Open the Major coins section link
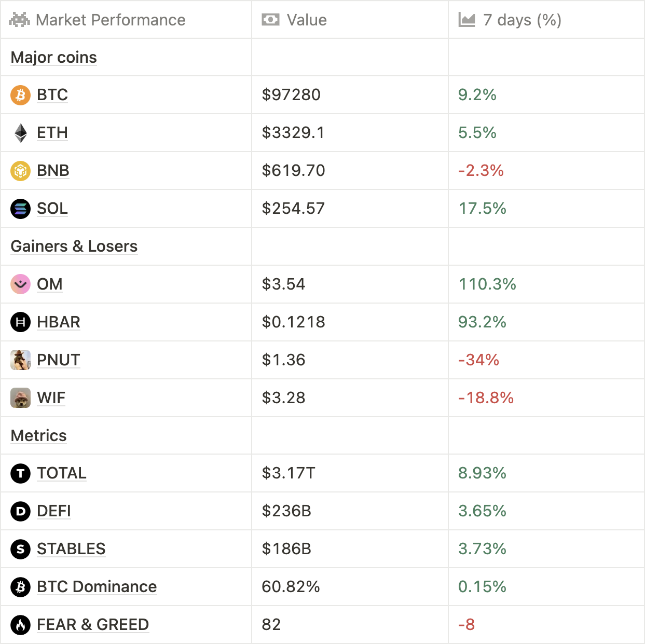Screen dimensions: 645x644 point(54,58)
